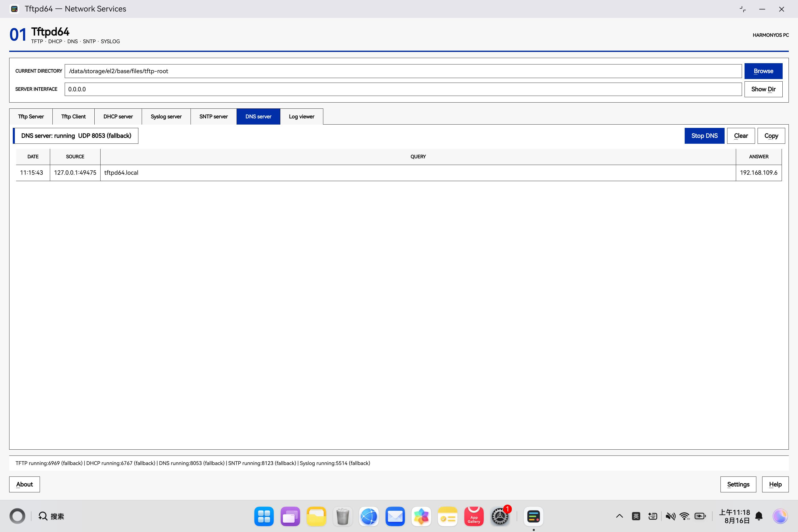Viewport: 798px width, 532px height.
Task: Open the SNTP server tab
Action: (x=213, y=116)
